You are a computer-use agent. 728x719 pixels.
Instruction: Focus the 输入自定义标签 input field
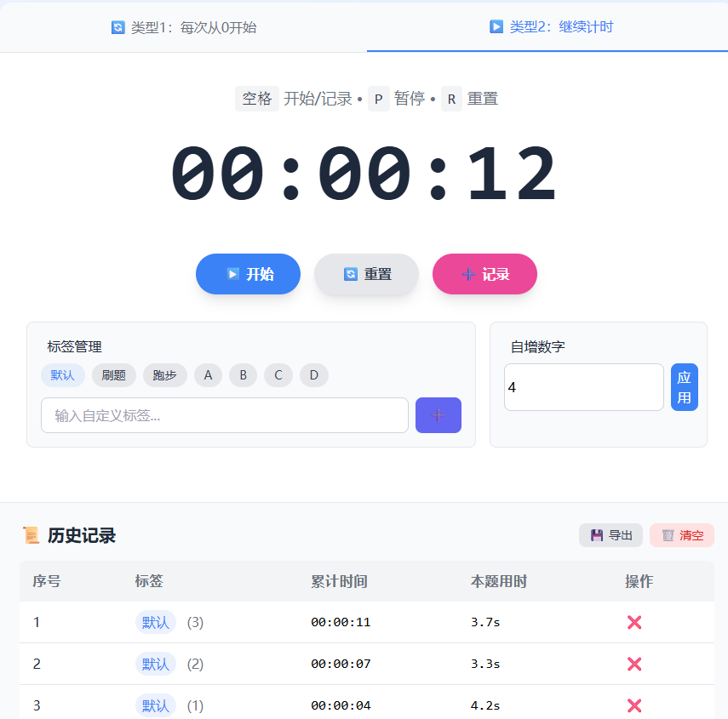225,415
